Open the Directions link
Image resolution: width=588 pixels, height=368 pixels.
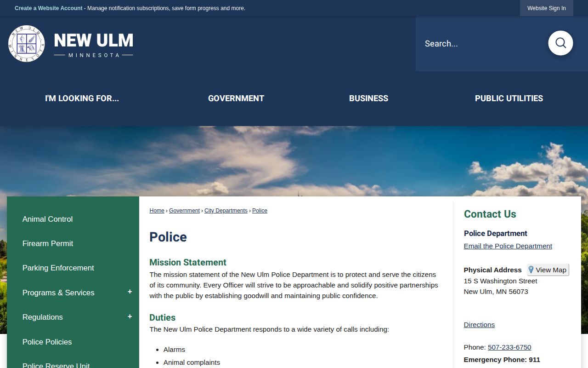[479, 325]
